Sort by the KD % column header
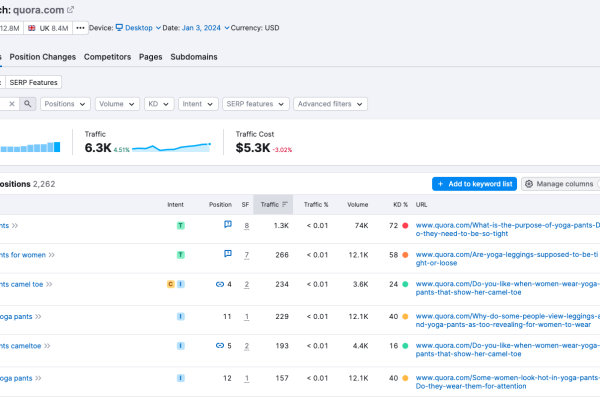The width and height of the screenshot is (600, 400). 400,205
